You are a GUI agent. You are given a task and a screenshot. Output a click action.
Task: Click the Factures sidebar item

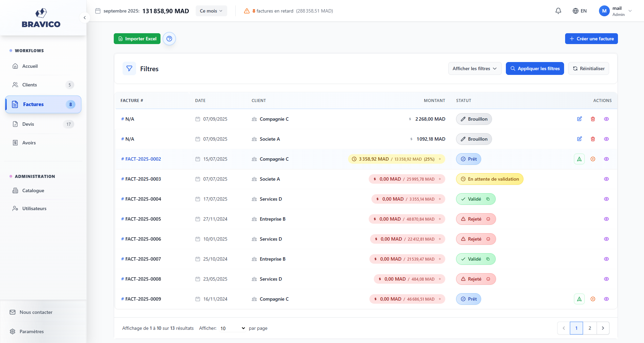[43, 104]
